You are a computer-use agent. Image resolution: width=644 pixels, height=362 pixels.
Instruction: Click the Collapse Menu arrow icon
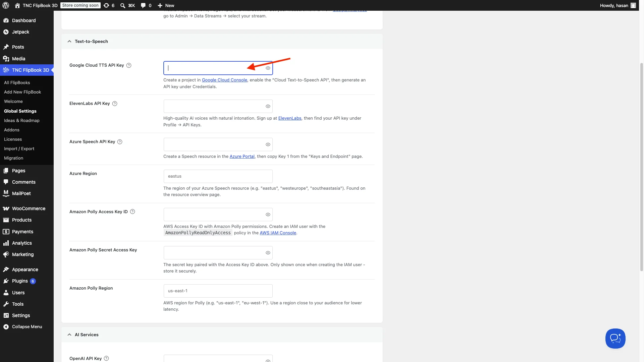point(6,327)
